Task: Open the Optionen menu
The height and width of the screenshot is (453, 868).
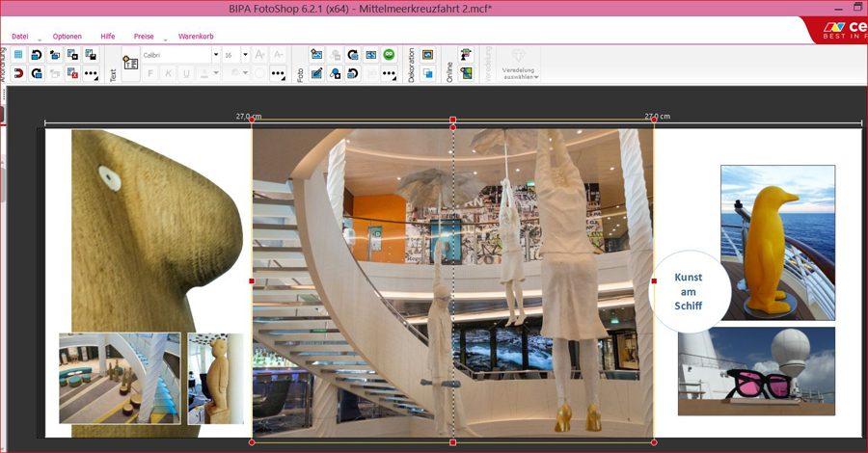Action: (68, 36)
